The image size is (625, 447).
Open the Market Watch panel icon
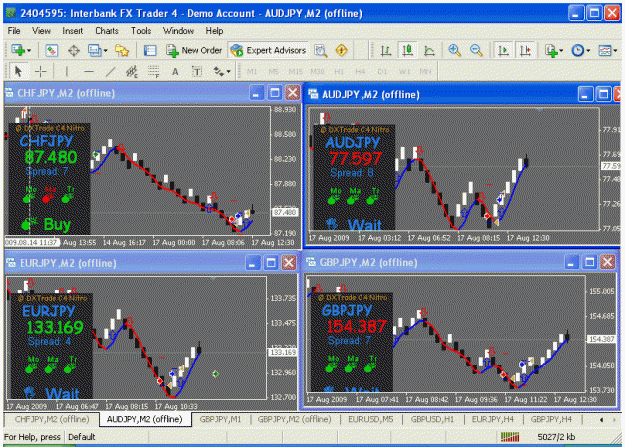tap(51, 50)
